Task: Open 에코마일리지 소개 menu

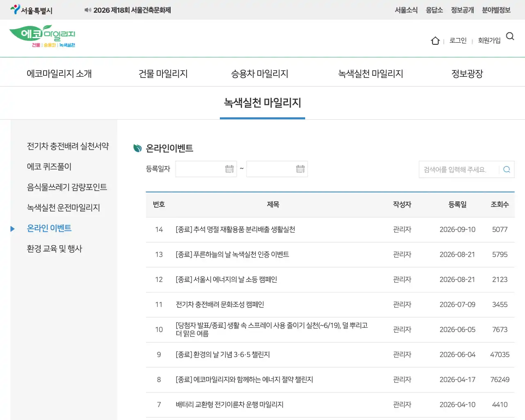Action: (x=59, y=73)
